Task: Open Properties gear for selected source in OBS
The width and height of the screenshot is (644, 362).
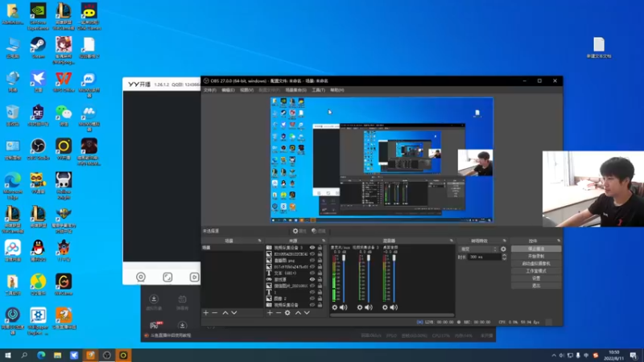Action: tap(299, 231)
